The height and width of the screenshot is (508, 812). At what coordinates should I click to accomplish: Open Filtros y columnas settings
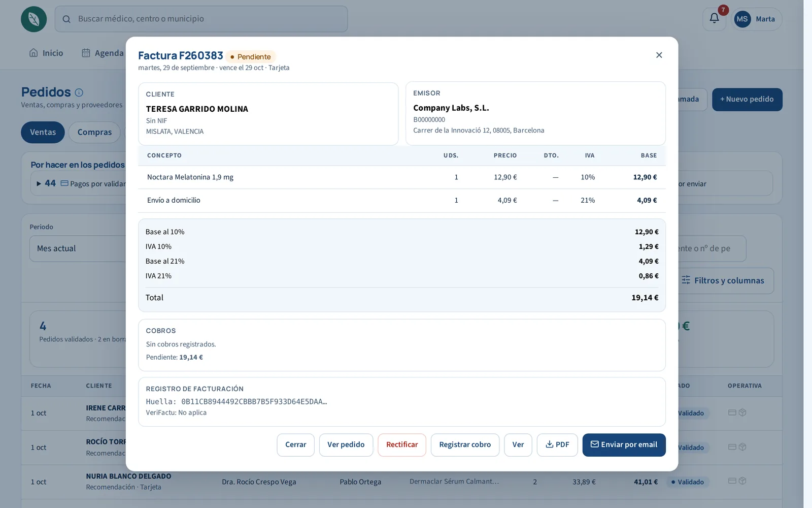[x=723, y=280]
